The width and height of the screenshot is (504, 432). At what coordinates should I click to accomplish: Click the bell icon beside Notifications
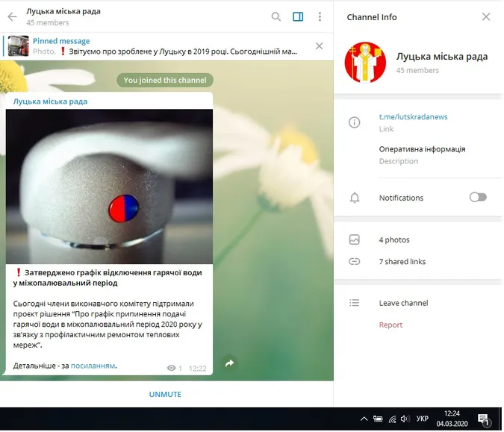pos(354,198)
